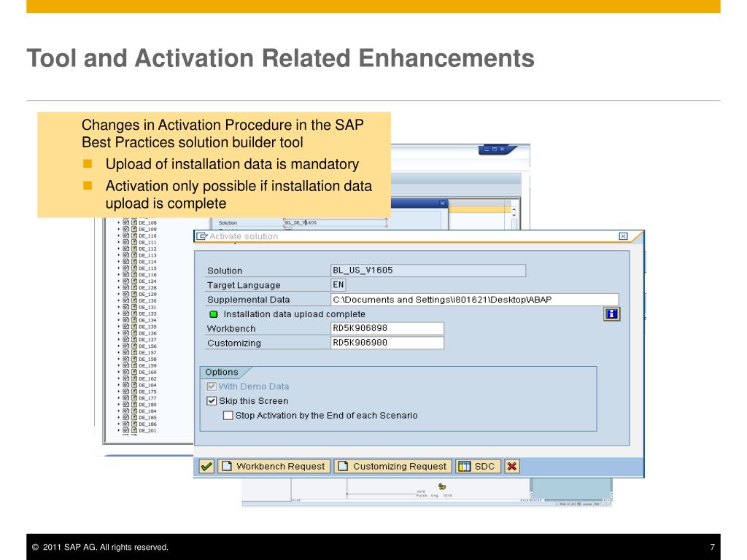Click the Customizing Request button
Viewport: 747px width, 560px height.
392,466
